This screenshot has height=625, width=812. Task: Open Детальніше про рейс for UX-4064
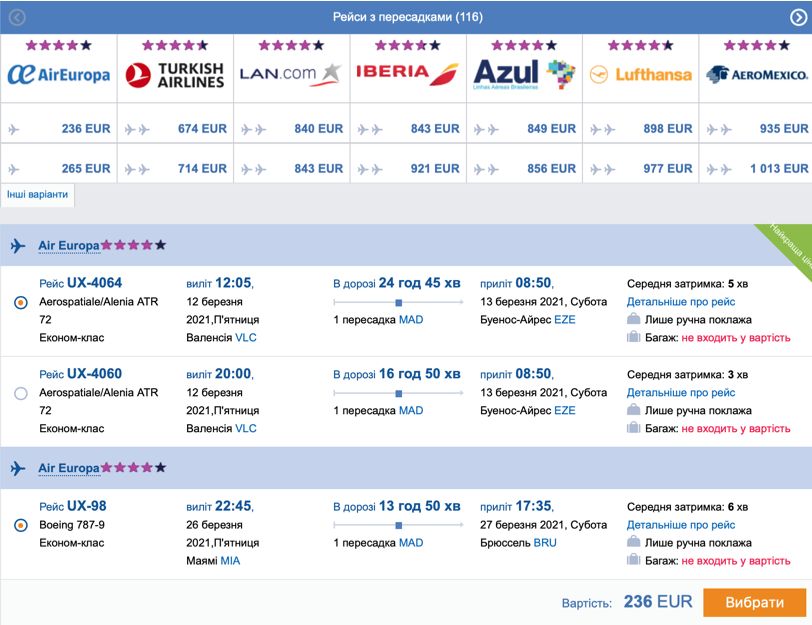point(681,302)
